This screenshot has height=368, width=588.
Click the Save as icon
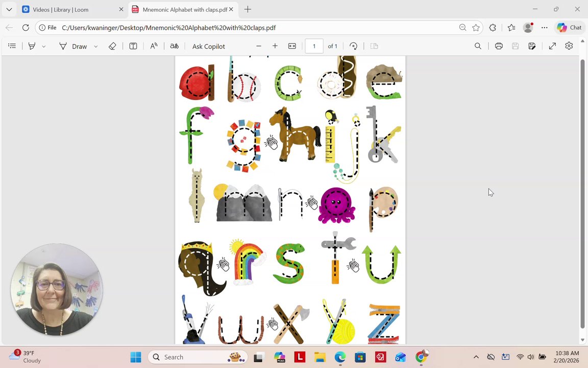(532, 46)
